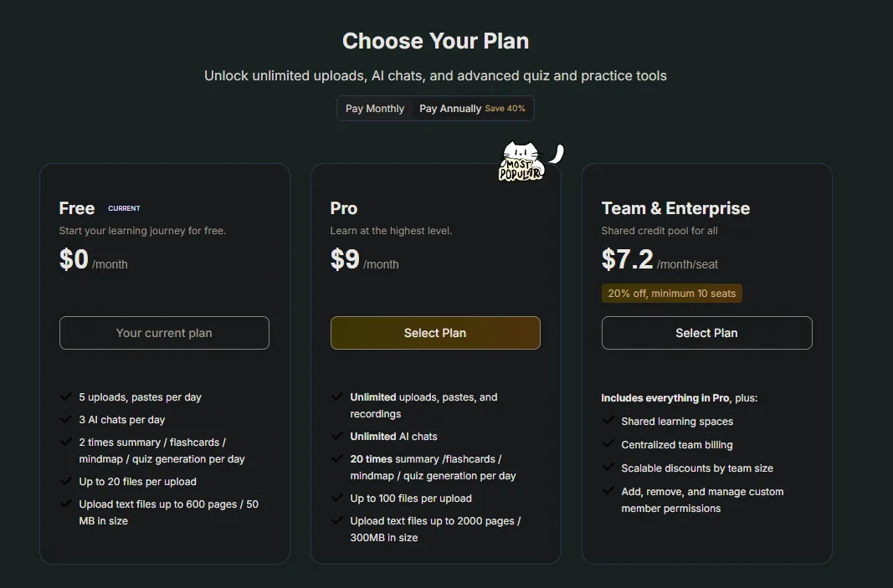Click checkmark beside "Centralized team billing"
This screenshot has height=588, width=893.
608,445
